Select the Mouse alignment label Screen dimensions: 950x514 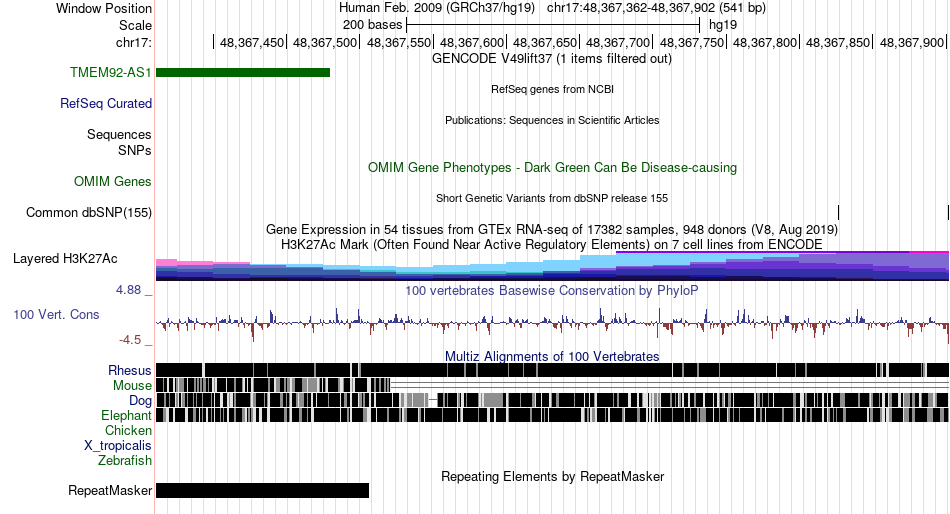tap(132, 385)
